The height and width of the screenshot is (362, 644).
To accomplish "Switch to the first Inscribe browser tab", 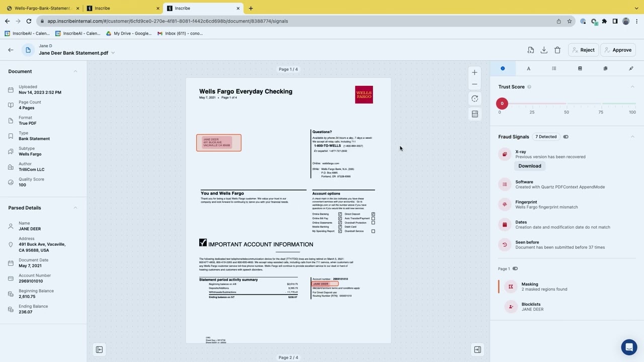I will (x=123, y=8).
